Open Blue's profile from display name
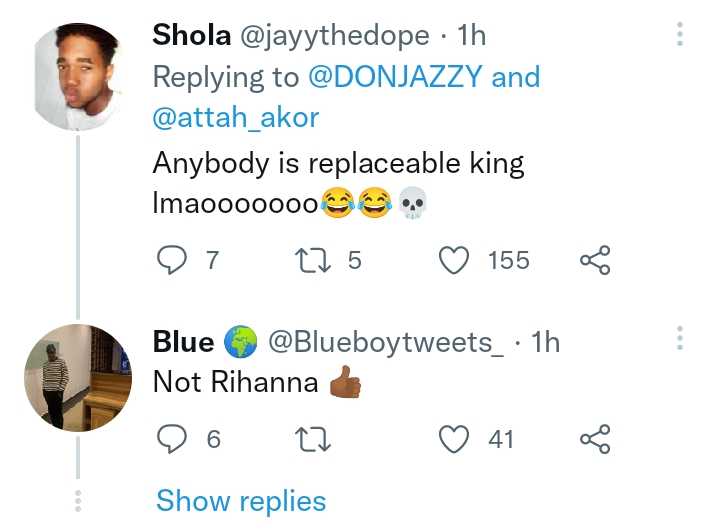720x532 pixels. [x=183, y=342]
